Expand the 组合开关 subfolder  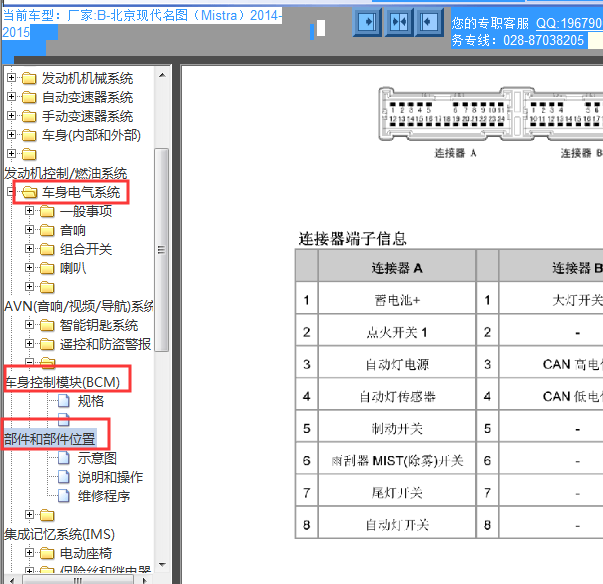point(29,249)
